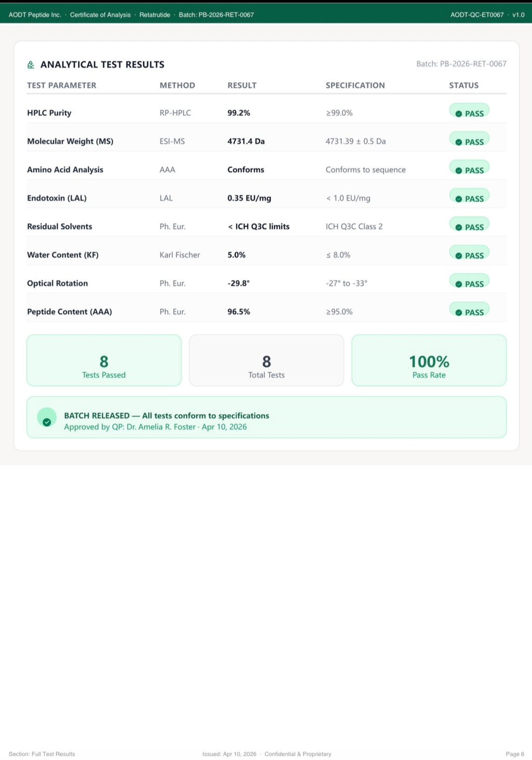Click the Batch Released green checkmark icon
Viewport: 532px width, 760px height.
[x=47, y=422]
